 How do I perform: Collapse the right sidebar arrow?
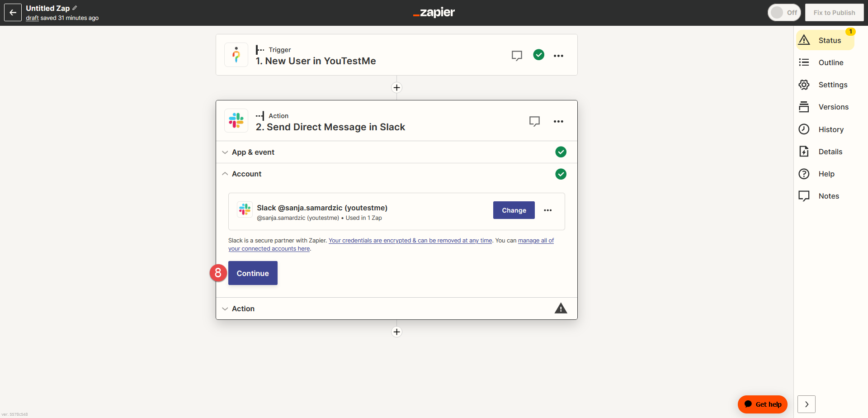(807, 404)
